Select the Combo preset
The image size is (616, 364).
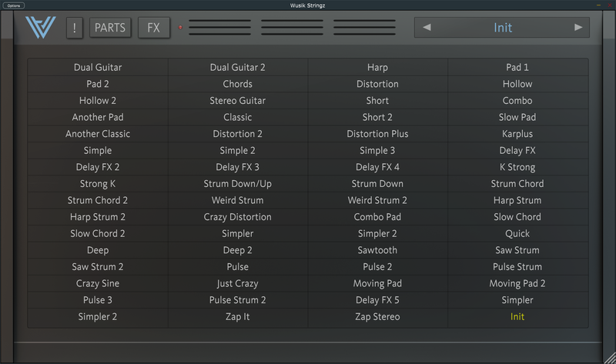[517, 101]
